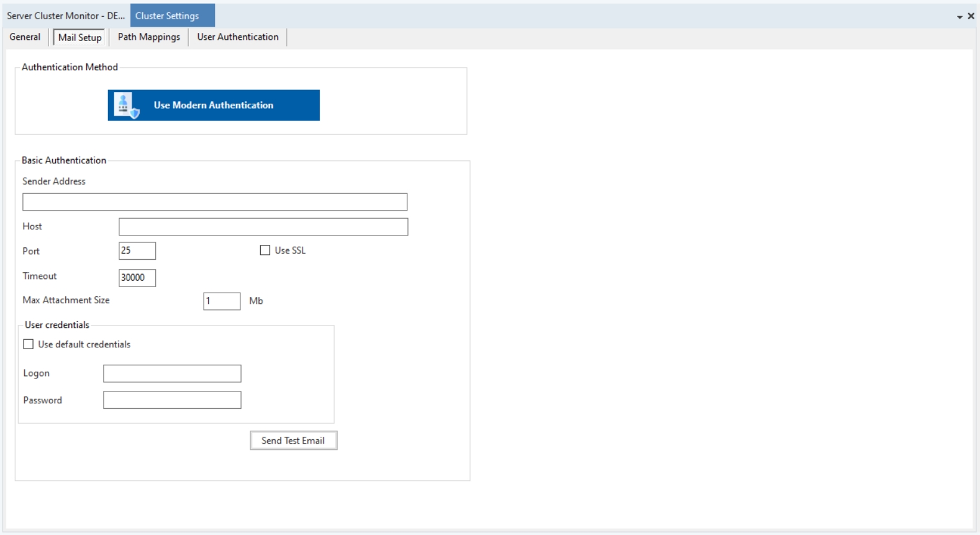Switch to the General tab
This screenshot has width=980, height=535.
[25, 37]
